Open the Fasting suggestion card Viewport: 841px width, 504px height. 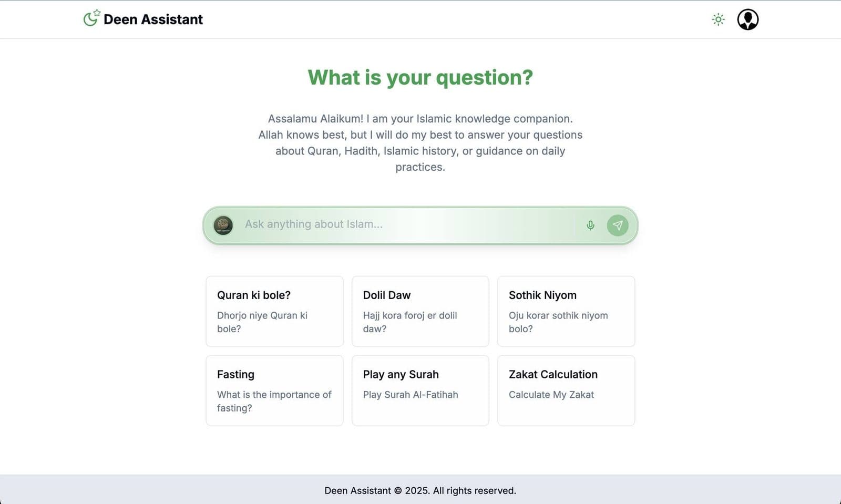[274, 390]
